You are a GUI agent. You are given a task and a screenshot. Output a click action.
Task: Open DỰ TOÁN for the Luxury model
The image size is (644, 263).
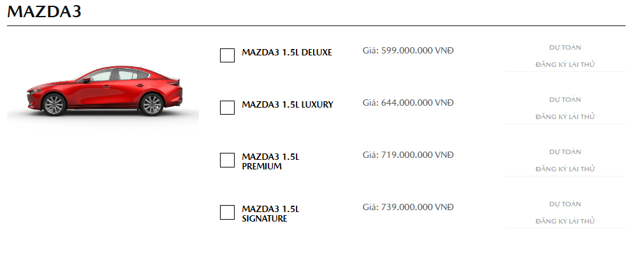point(565,100)
